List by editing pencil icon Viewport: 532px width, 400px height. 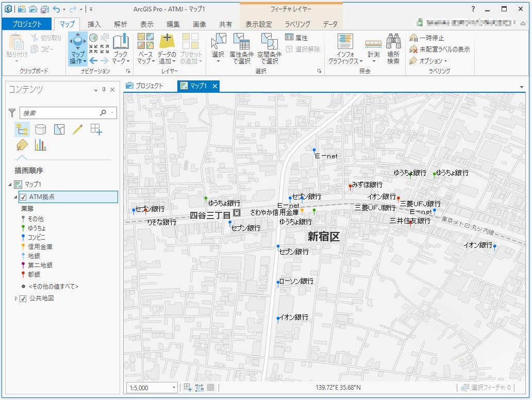(x=78, y=129)
